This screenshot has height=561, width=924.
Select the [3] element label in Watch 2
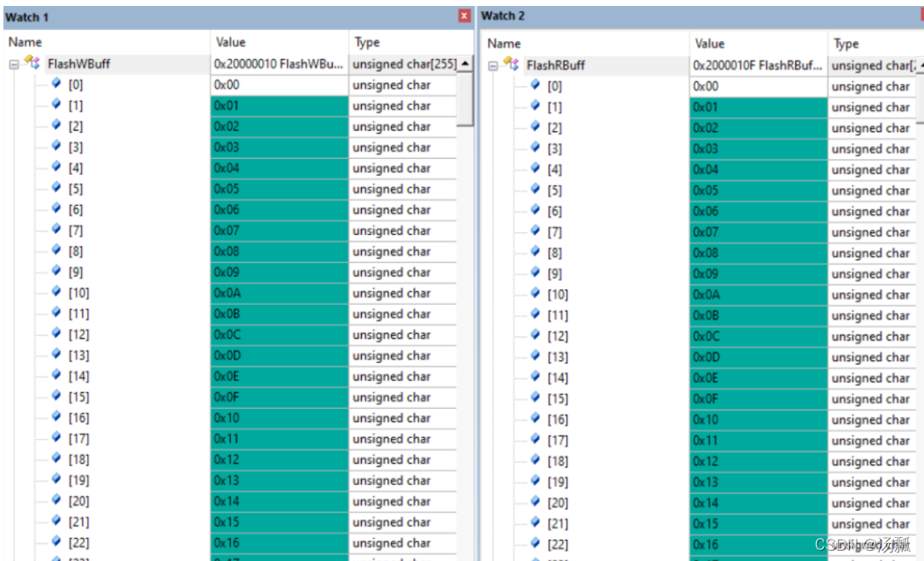pyautogui.click(x=555, y=149)
